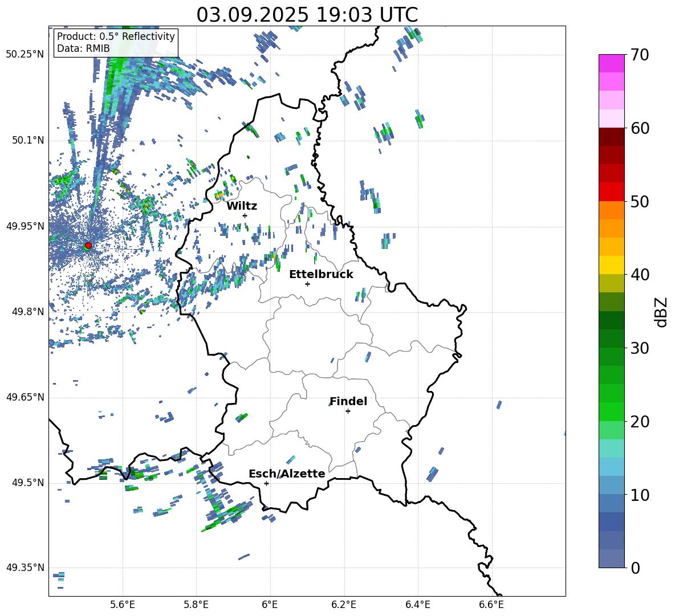The width and height of the screenshot is (675, 616).
Task: Click the 30 tick on colorbar
Action: tap(640, 348)
